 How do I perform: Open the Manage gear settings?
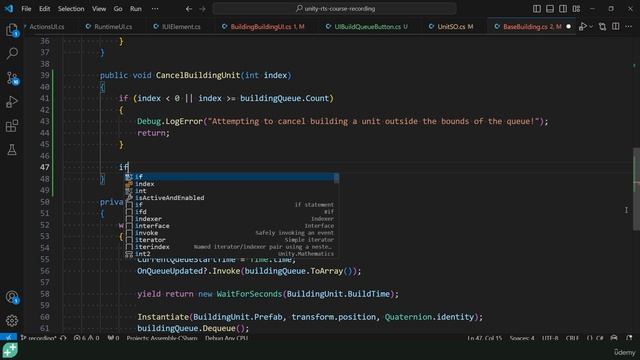(x=12, y=320)
